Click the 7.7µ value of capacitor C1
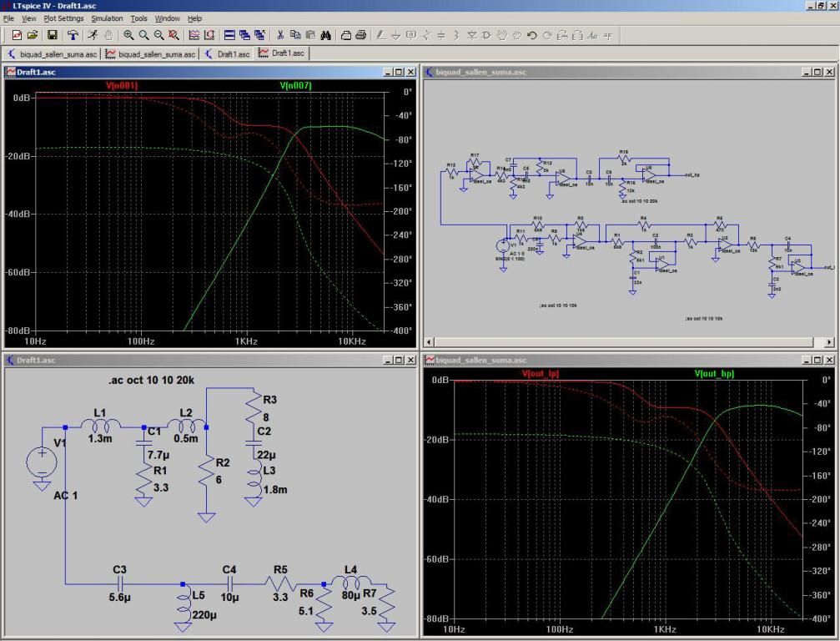Screen dimensions: 840x641 point(158,455)
